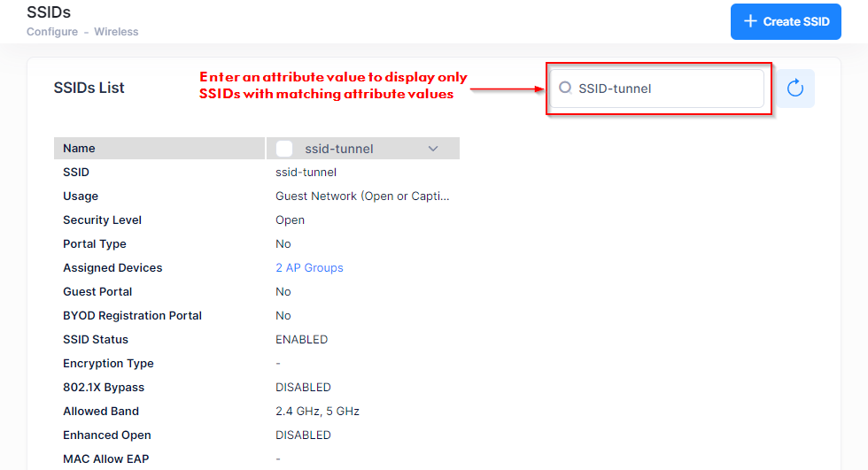868x470 pixels.
Task: Click into the SSID-tunnel search input field
Action: 664,89
